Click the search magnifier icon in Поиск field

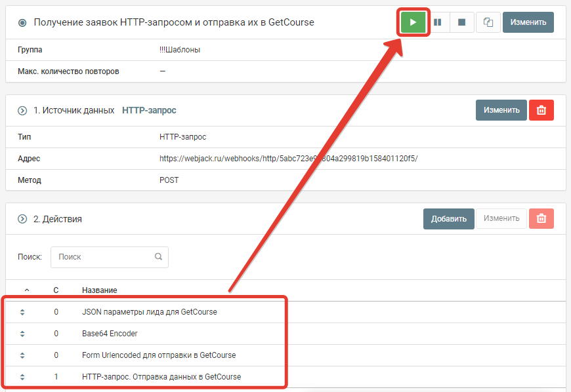(158, 257)
